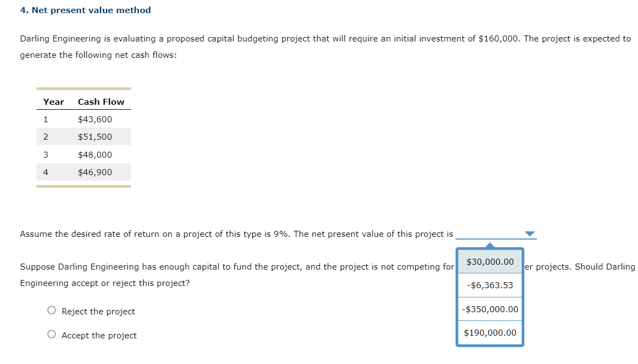Viewport: 638px width, 364px height.
Task: Pick -$350,000.00 from the answer options
Action: (489, 308)
